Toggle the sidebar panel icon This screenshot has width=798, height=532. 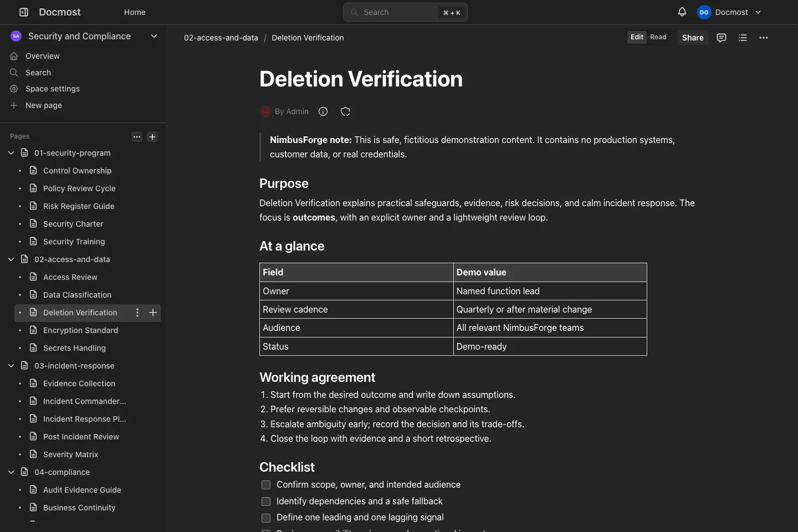tap(24, 12)
